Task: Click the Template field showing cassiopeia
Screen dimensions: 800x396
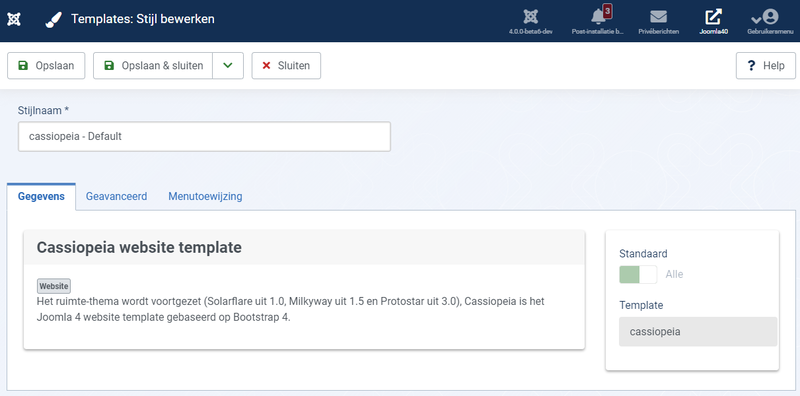Action: (698, 332)
